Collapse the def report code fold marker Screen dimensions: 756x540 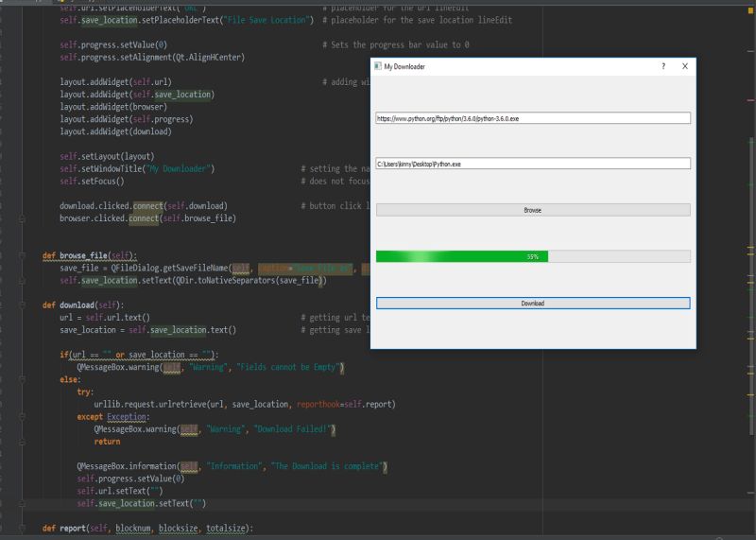point(22,528)
